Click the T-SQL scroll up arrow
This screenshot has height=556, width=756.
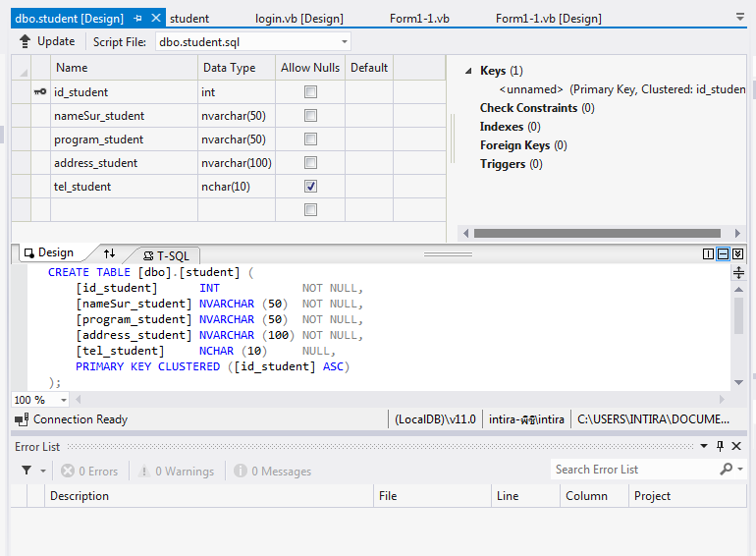[x=738, y=290]
